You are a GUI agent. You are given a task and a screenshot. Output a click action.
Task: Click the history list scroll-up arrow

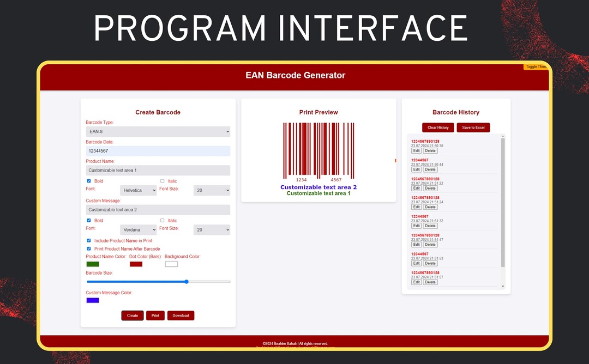(x=503, y=136)
